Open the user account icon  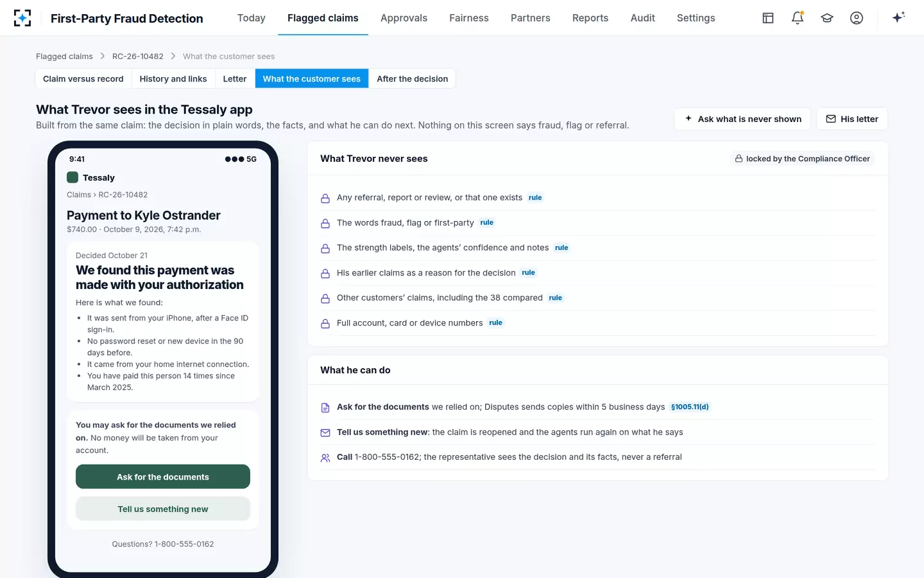857,18
